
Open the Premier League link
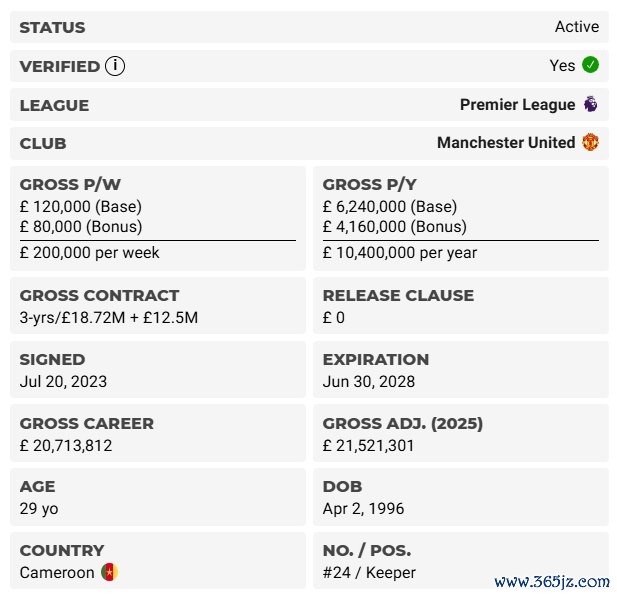tap(517, 104)
